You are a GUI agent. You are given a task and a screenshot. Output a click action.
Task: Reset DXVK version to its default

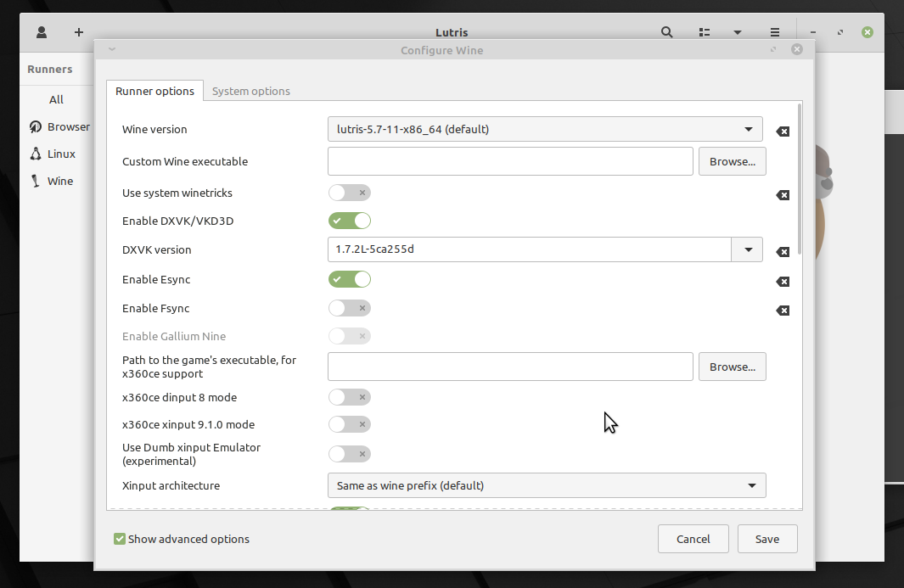coord(783,252)
